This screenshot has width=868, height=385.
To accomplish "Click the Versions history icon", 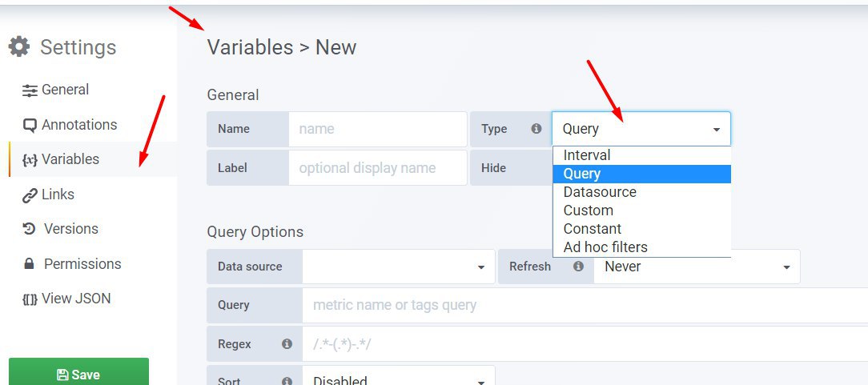I will (30, 229).
